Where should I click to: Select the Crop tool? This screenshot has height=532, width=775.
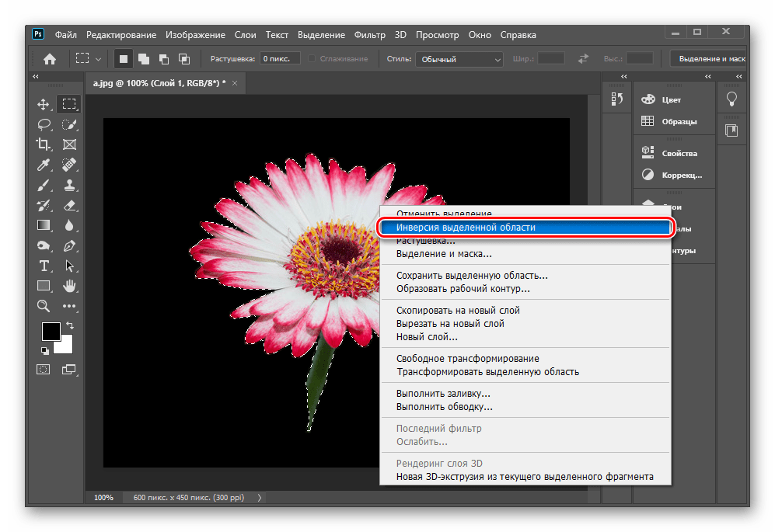coord(44,144)
